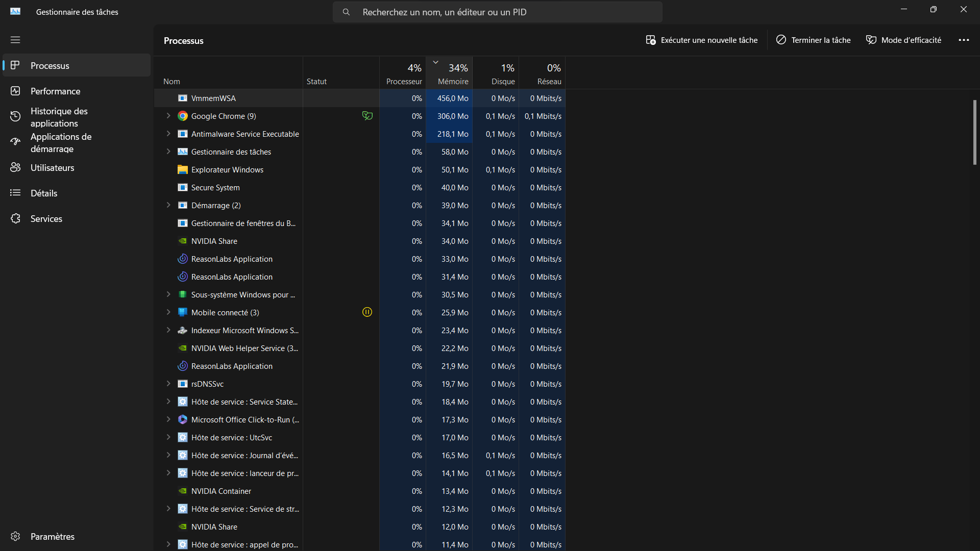Expand Antimalware Service Executable row

[x=168, y=134]
